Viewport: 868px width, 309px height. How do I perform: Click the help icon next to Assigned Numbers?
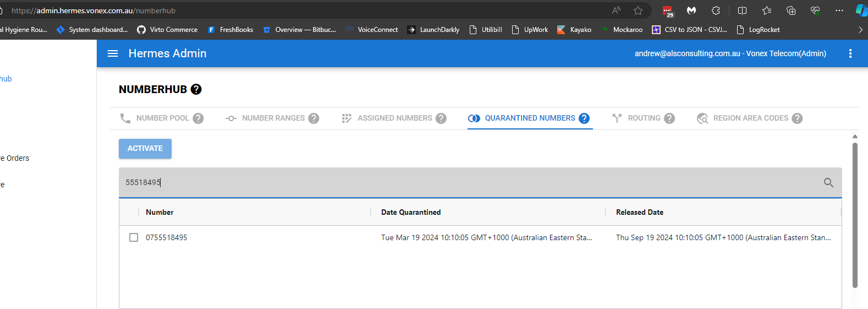(x=441, y=118)
